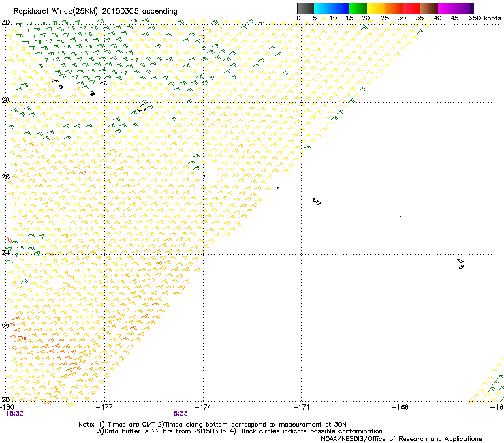Click the 'NOAA/NESDIS/Office of Research and Applications' credit
This screenshot has height=443, width=504.
tap(401, 439)
